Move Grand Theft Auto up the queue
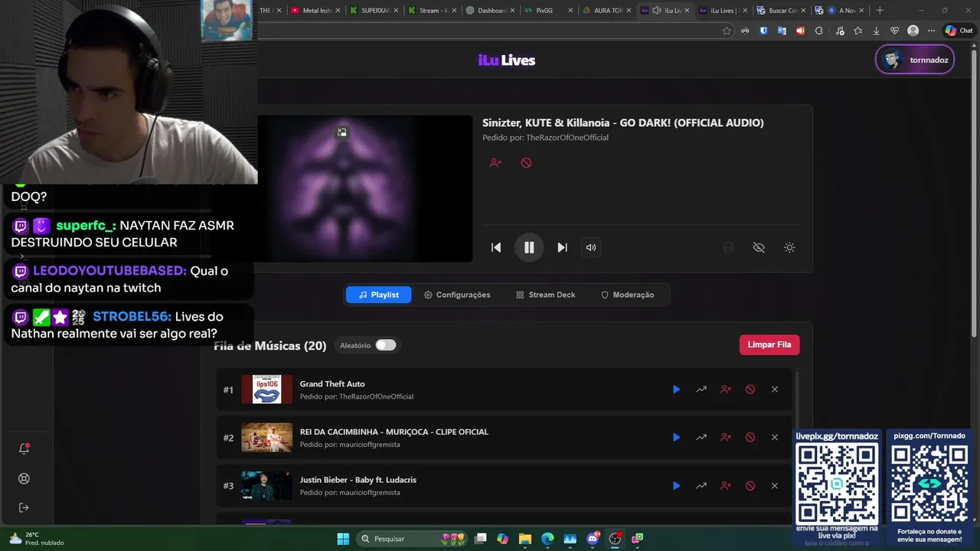 (701, 390)
